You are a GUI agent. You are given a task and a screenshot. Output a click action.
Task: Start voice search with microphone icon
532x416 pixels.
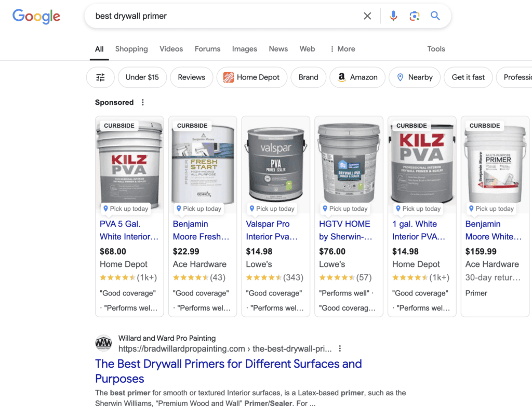(393, 16)
